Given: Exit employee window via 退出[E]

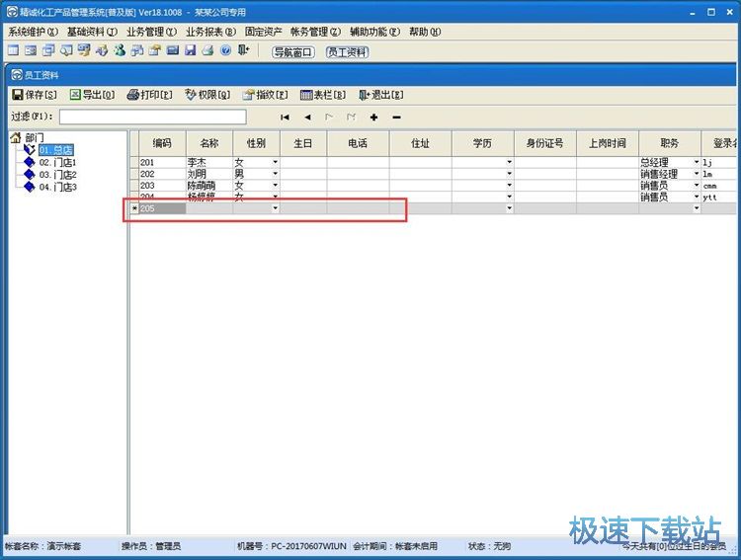Looking at the screenshot, I should coord(381,95).
